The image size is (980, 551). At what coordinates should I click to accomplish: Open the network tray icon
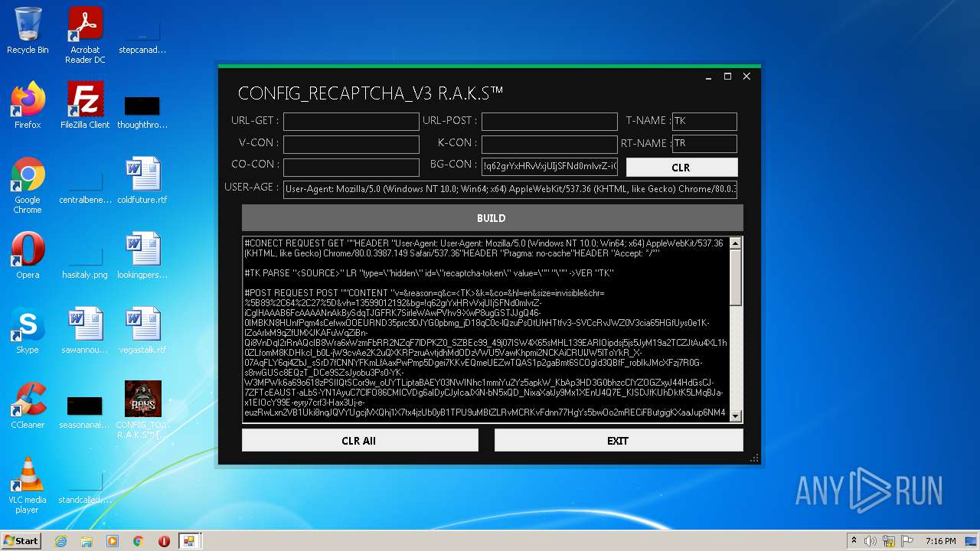(x=889, y=541)
